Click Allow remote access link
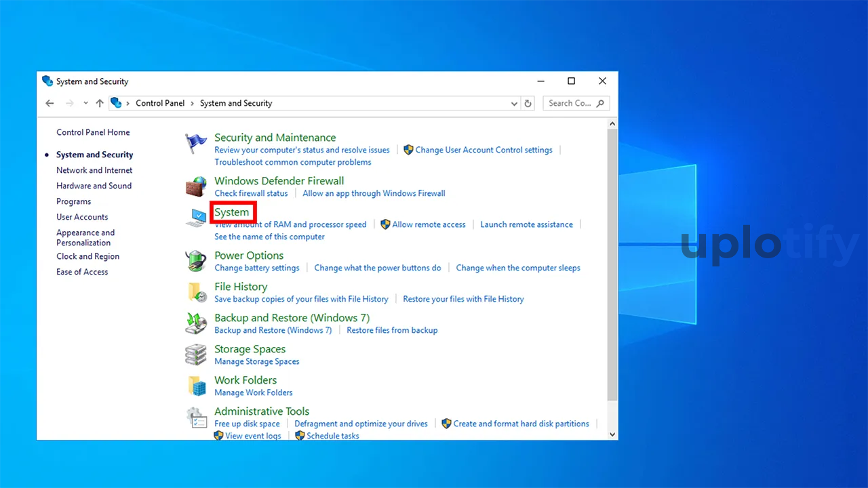The width and height of the screenshot is (868, 488). point(429,224)
